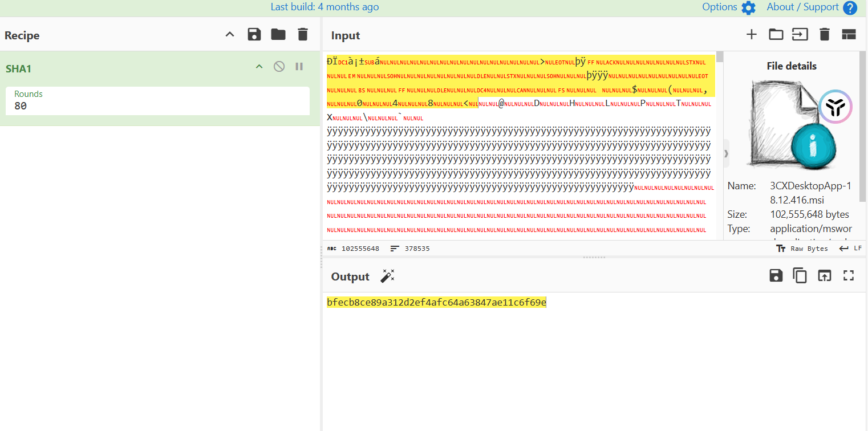Click the 'File details' heading
Viewport: 868px width, 431px height.
click(x=792, y=66)
